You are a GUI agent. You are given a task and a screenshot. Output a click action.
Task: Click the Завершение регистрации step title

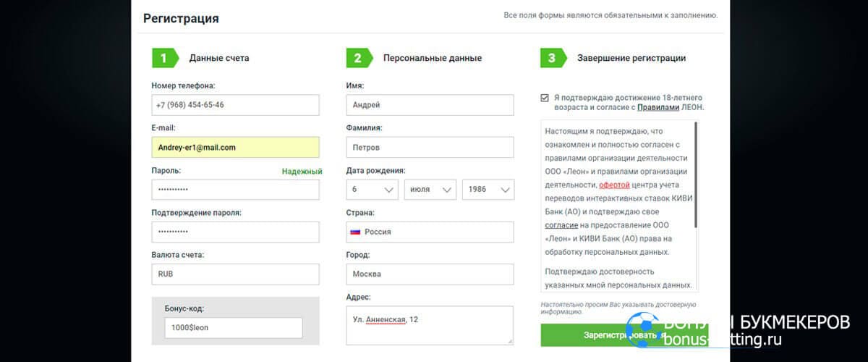(631, 58)
